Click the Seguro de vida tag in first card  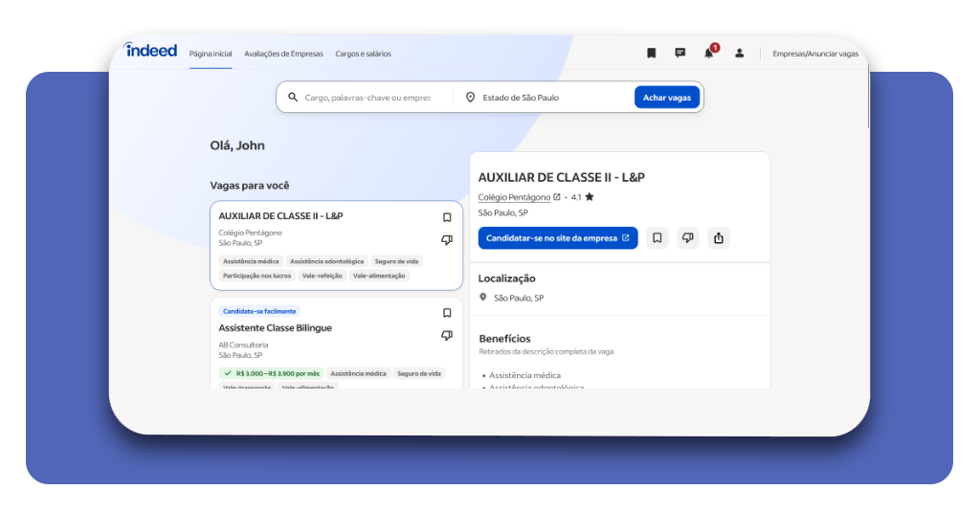pyautogui.click(x=396, y=261)
